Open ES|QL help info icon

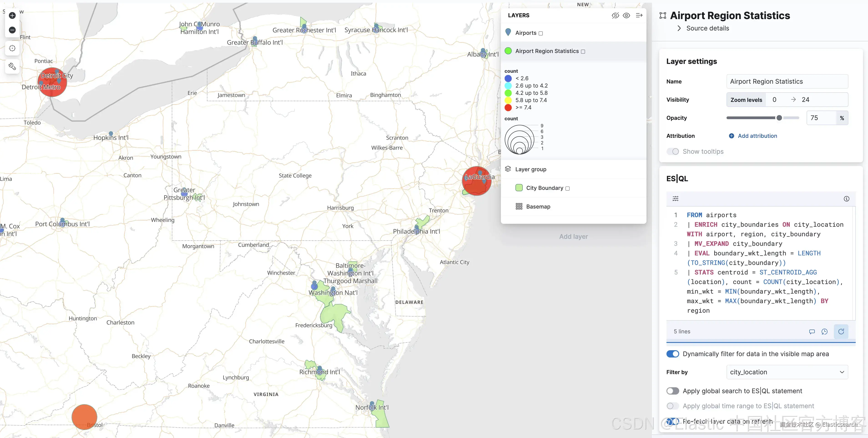coord(846,199)
